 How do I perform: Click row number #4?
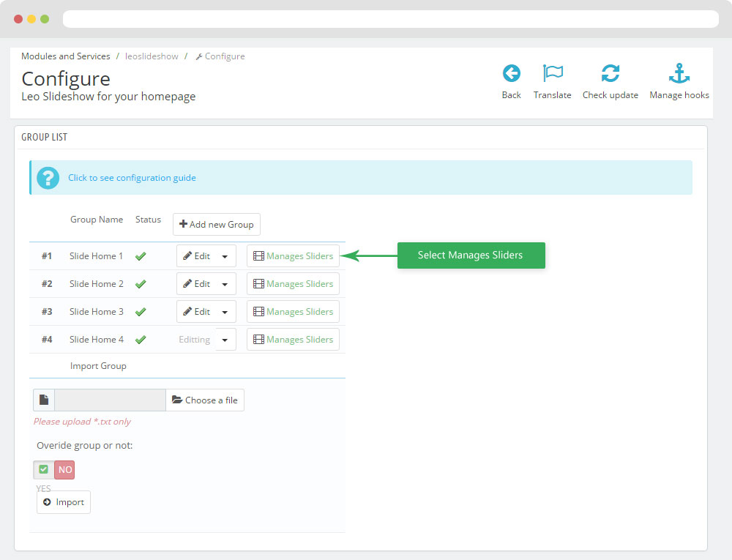[47, 340]
